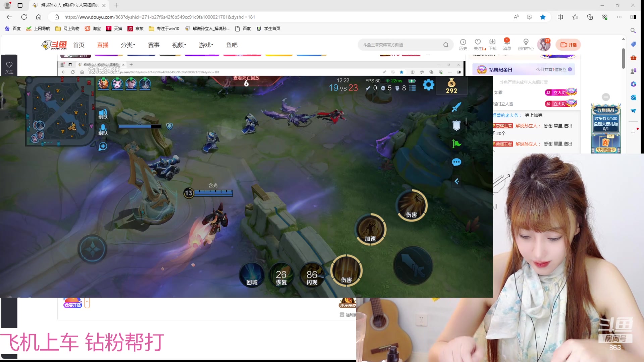
Task: Tap minimap in game view
Action: pyautogui.click(x=60, y=111)
